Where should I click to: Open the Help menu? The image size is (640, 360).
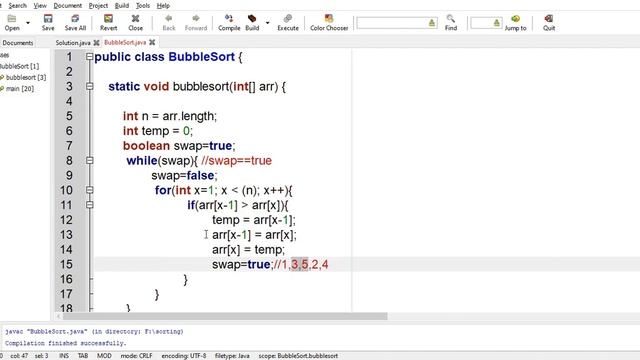pyautogui.click(x=163, y=6)
